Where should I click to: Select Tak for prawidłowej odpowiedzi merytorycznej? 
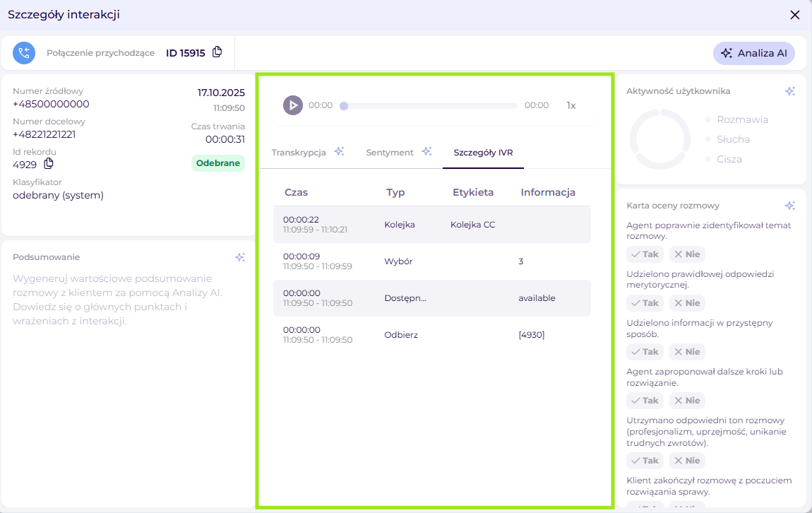(645, 303)
